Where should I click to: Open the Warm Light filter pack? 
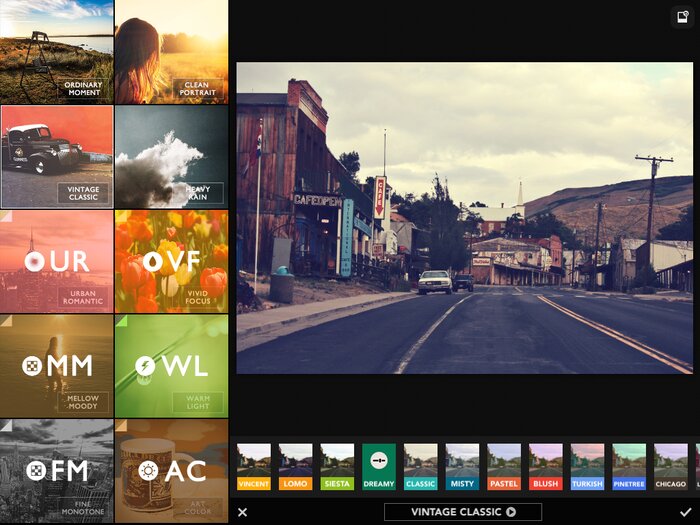pyautogui.click(x=172, y=366)
